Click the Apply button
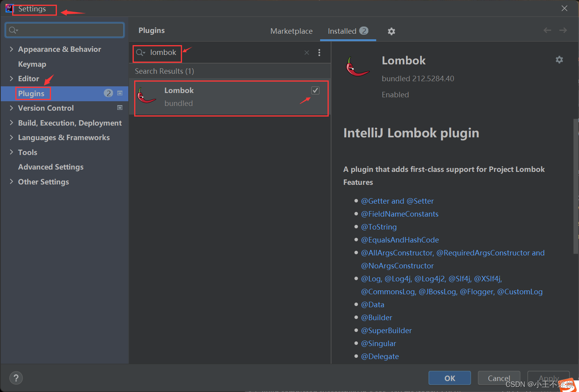Image resolution: width=579 pixels, height=392 pixels. (x=548, y=378)
